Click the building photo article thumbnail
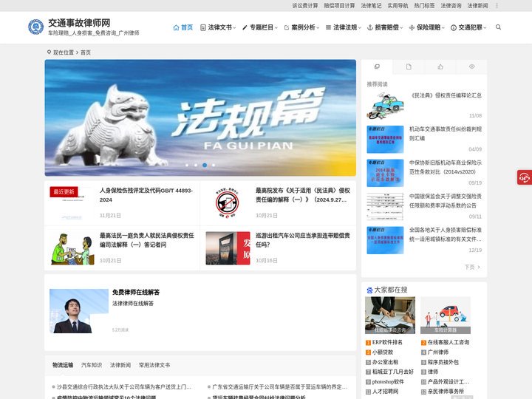Viewport: 532px width, 399px height. pyautogui.click(x=228, y=248)
